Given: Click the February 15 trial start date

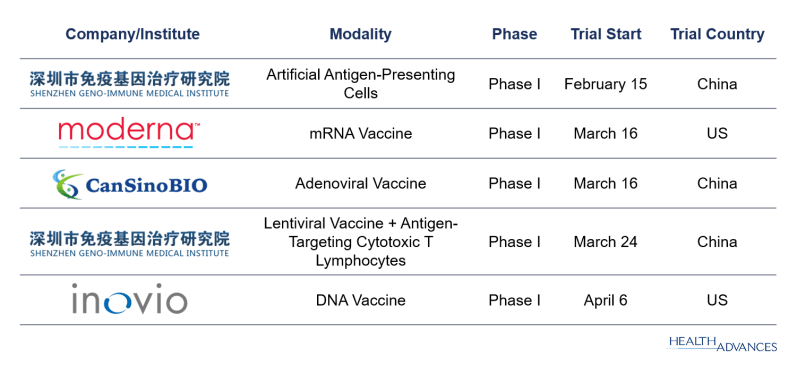Looking at the screenshot, I should (x=606, y=84).
